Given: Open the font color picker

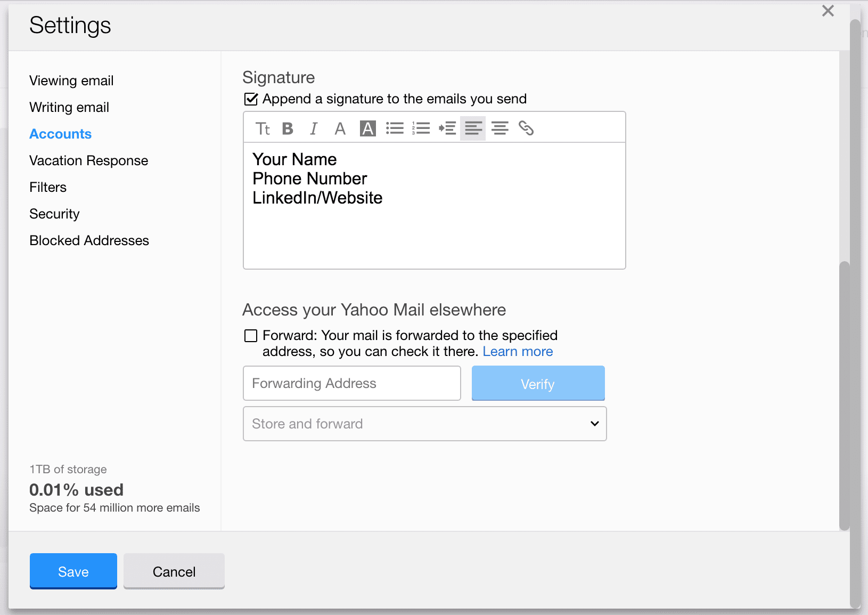Looking at the screenshot, I should click(340, 128).
